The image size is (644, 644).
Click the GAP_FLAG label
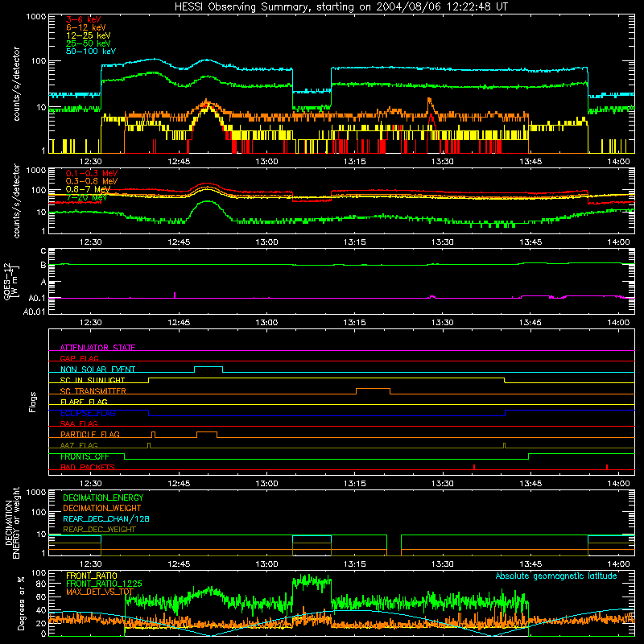coord(79,358)
